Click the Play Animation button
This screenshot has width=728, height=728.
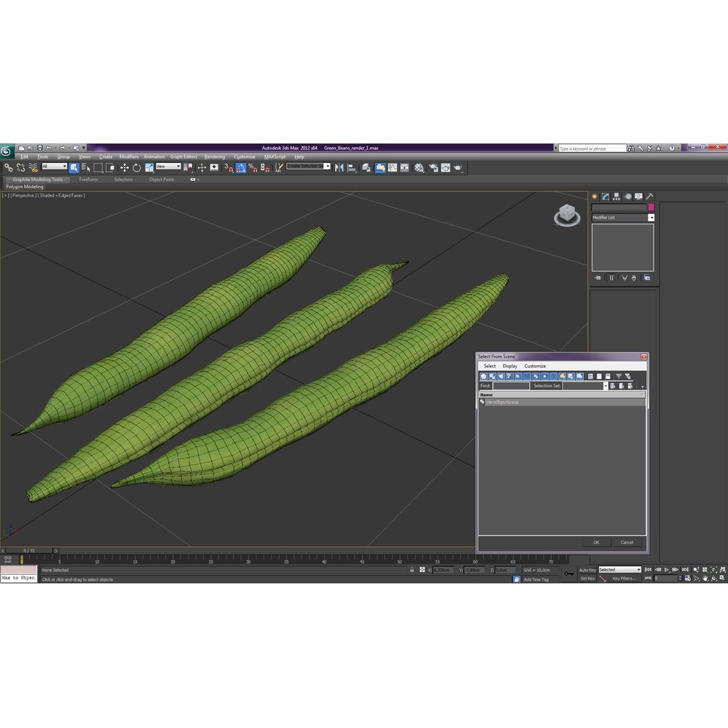667,570
